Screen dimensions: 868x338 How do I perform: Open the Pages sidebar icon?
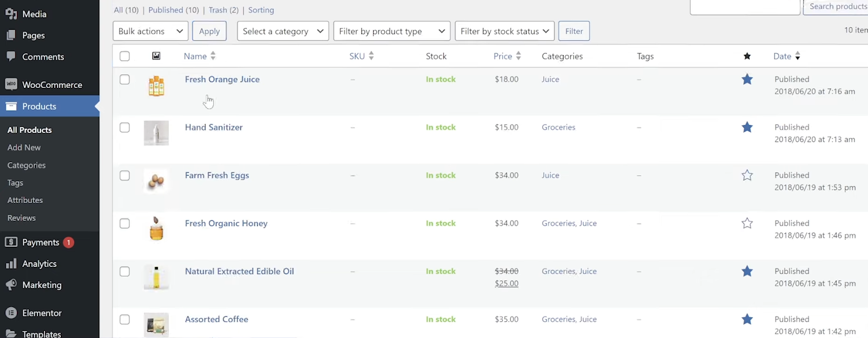point(11,35)
